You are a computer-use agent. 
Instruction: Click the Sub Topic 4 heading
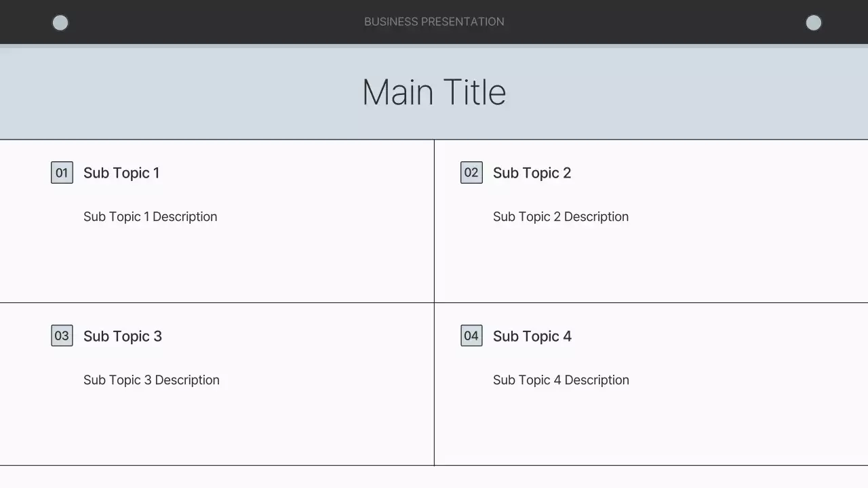[532, 336]
